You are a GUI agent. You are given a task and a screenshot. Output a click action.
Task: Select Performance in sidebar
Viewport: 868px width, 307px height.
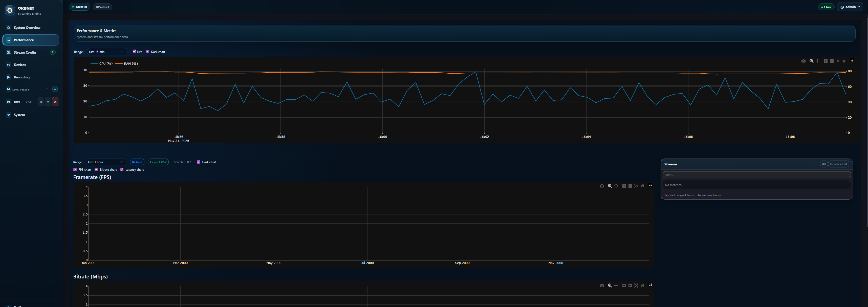(31, 40)
